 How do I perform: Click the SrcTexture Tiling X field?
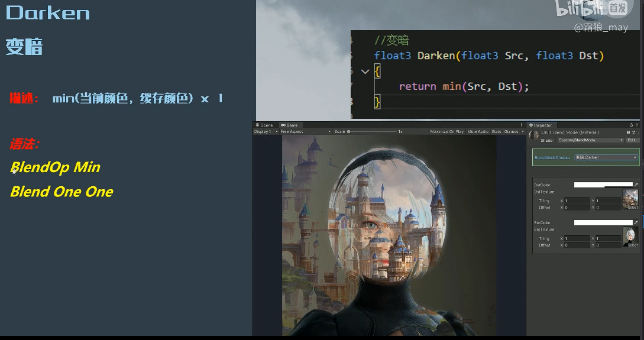(x=577, y=238)
